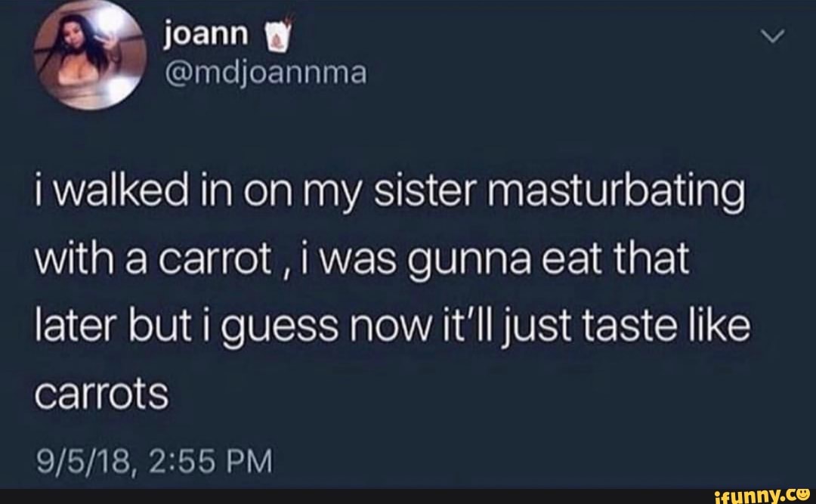Screen dimensions: 816x504
Task: Click the black footer bar beside ifunny logo
Action: [x=357, y=496]
